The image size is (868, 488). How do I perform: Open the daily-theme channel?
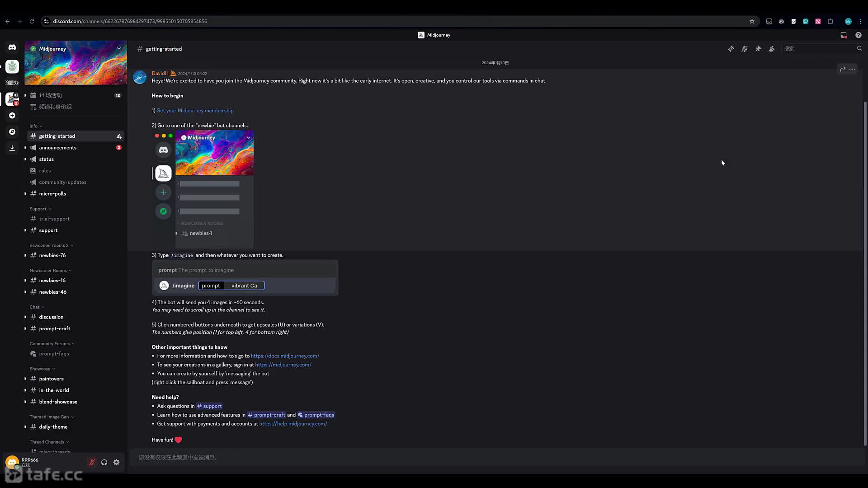75,427
